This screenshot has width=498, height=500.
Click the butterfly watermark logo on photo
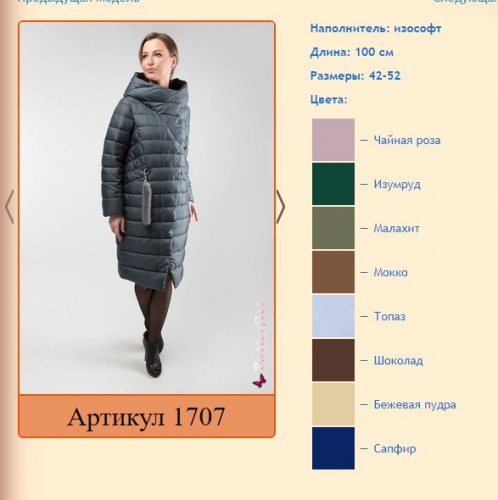coord(259,380)
